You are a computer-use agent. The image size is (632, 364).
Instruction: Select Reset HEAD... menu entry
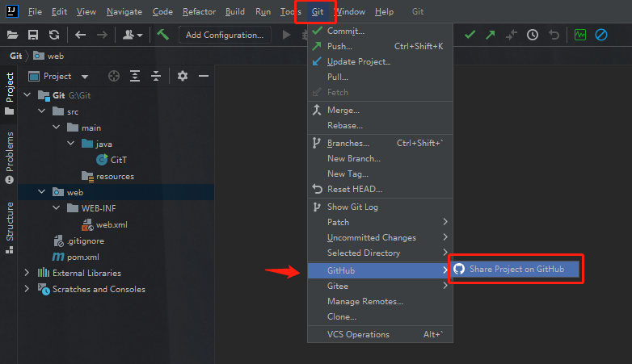click(x=380, y=189)
